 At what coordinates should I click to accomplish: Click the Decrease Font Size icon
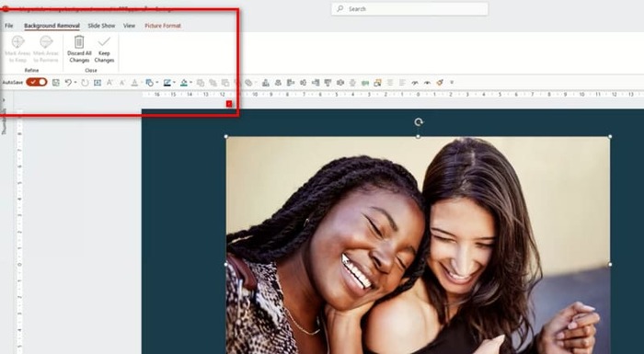(122, 83)
